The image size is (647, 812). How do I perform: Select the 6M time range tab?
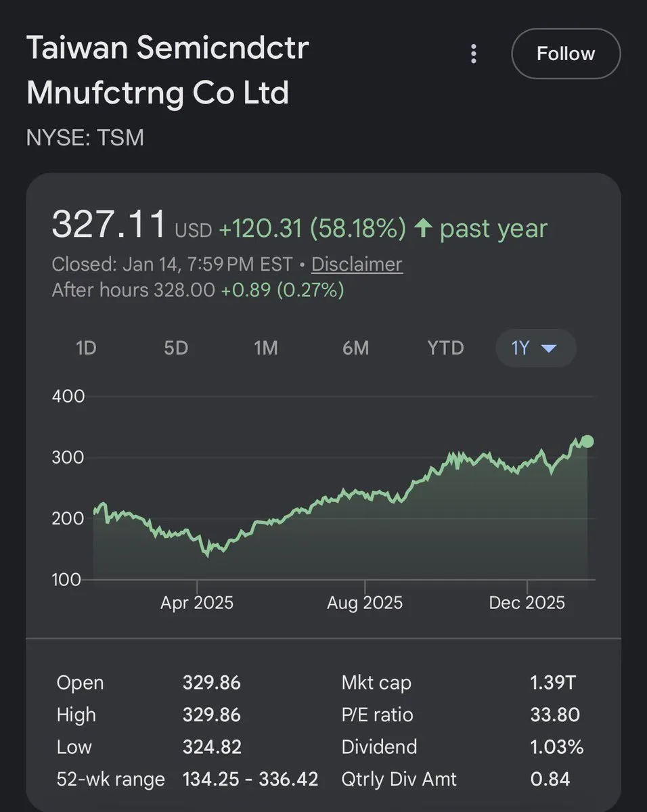pyautogui.click(x=356, y=348)
